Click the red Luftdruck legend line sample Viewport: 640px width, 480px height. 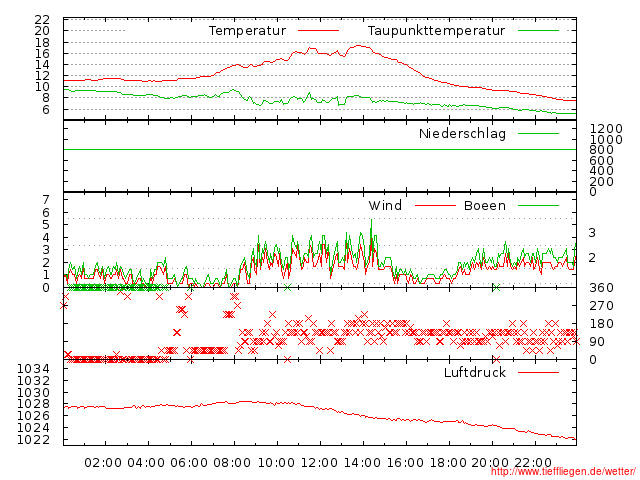[x=538, y=372]
